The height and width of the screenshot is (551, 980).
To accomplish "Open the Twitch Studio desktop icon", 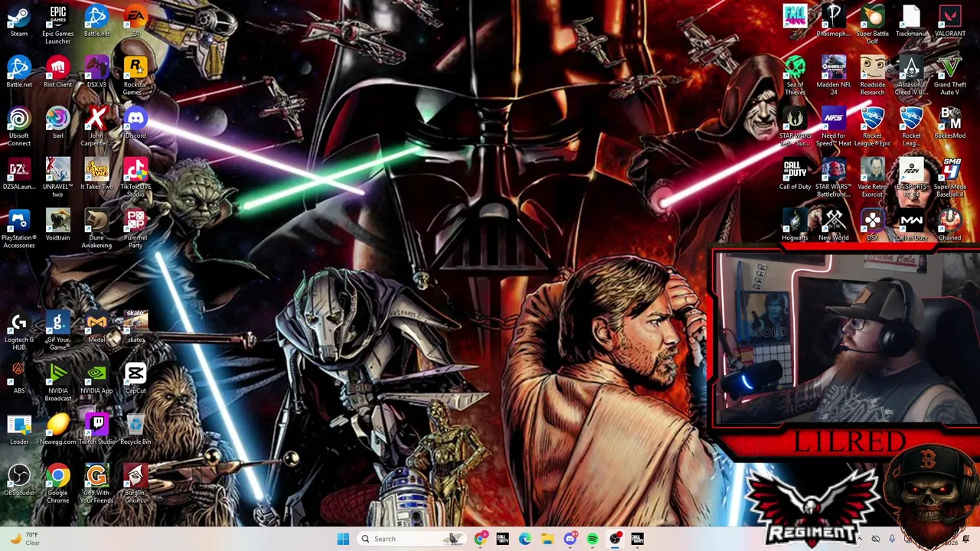I will [96, 430].
